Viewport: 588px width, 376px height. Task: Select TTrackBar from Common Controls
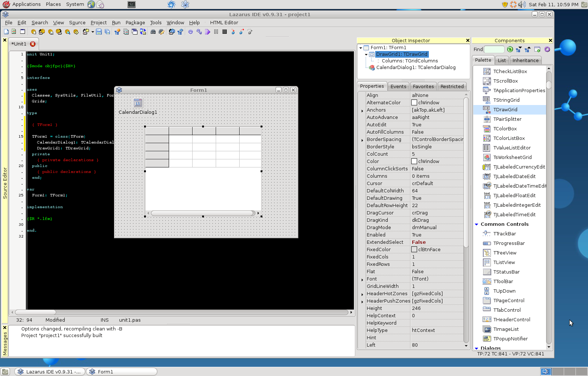[505, 234]
